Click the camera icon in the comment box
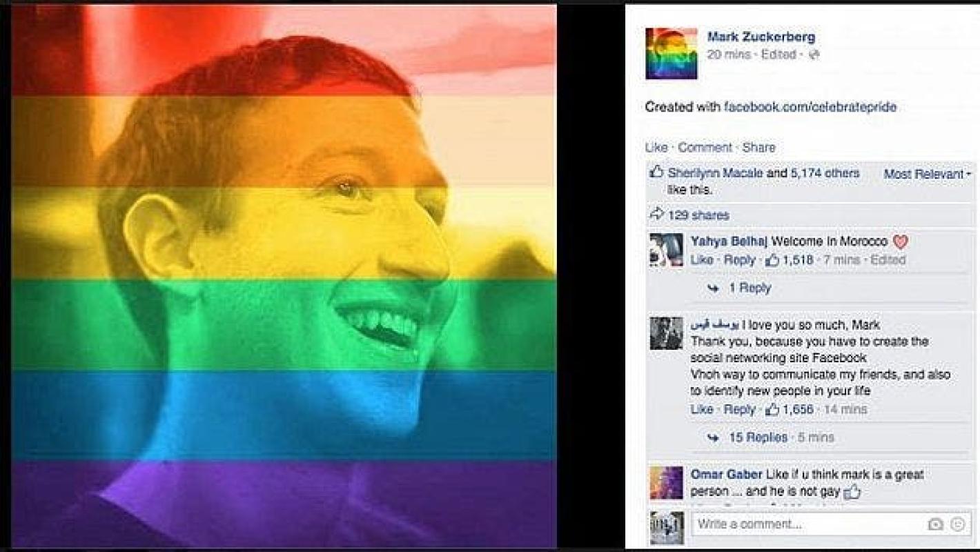 [x=935, y=524]
